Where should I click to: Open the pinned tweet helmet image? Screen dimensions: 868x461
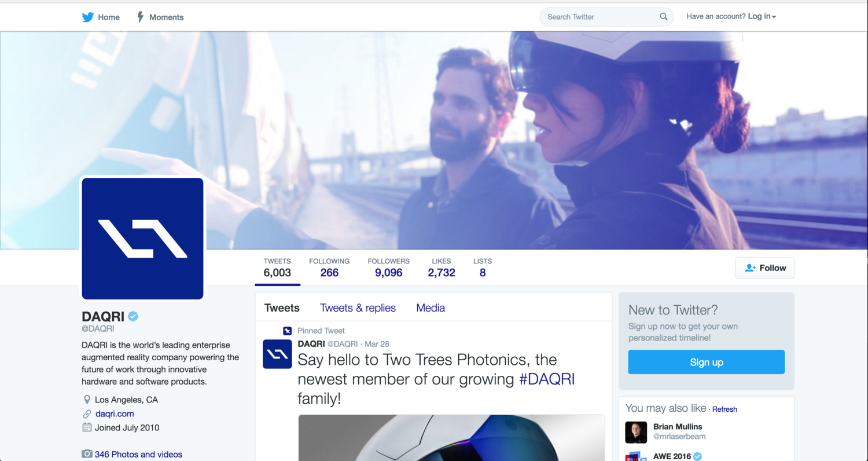coord(452,438)
